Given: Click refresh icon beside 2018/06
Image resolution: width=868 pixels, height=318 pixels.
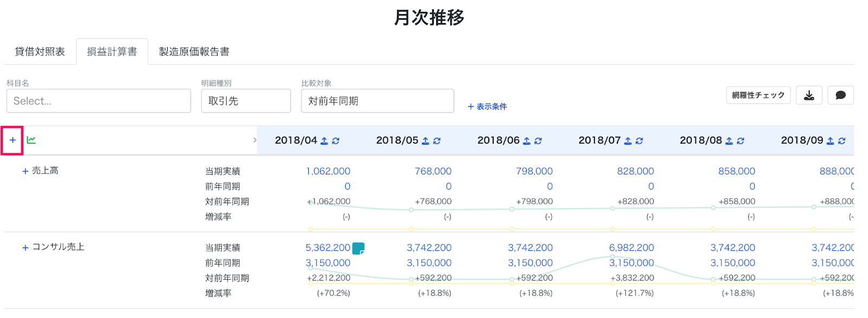Looking at the screenshot, I should [538, 141].
